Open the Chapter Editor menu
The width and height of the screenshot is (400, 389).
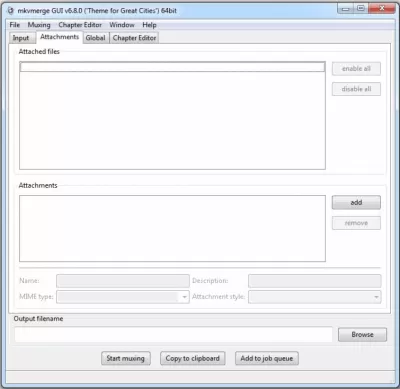point(80,25)
